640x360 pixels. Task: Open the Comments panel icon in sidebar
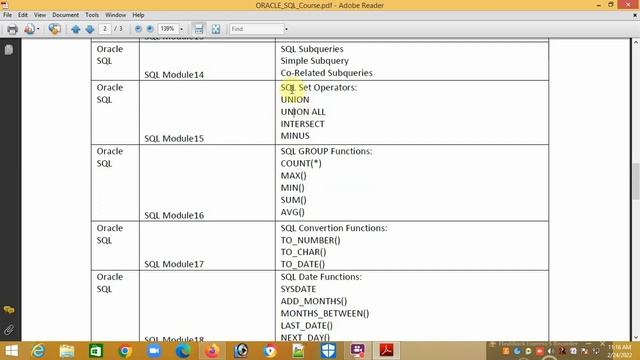click(9, 310)
